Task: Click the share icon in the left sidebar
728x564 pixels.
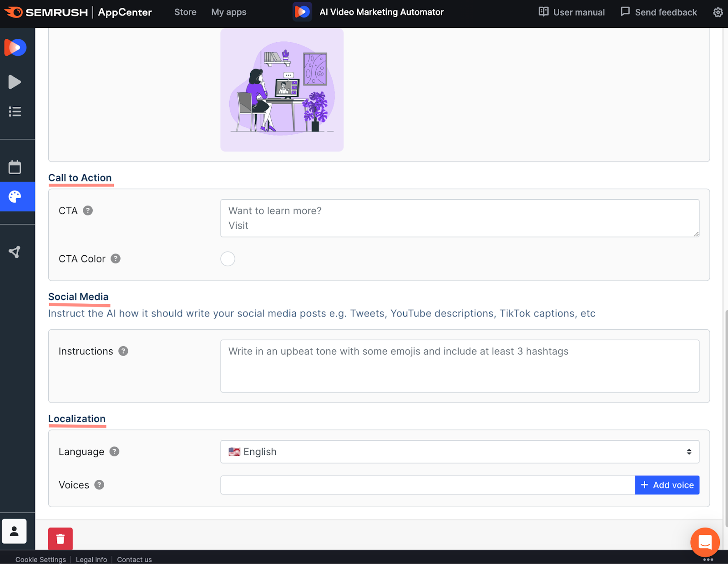Action: [15, 252]
